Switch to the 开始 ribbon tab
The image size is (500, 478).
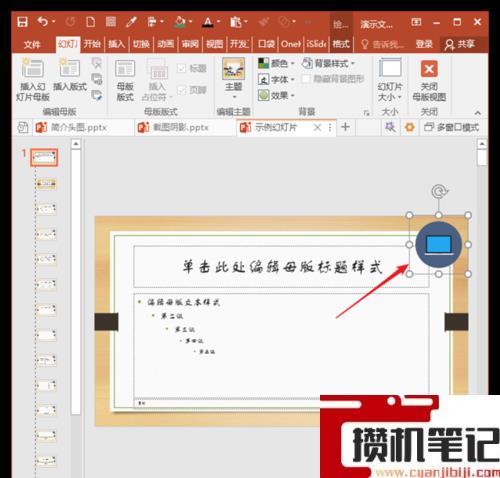[92, 44]
